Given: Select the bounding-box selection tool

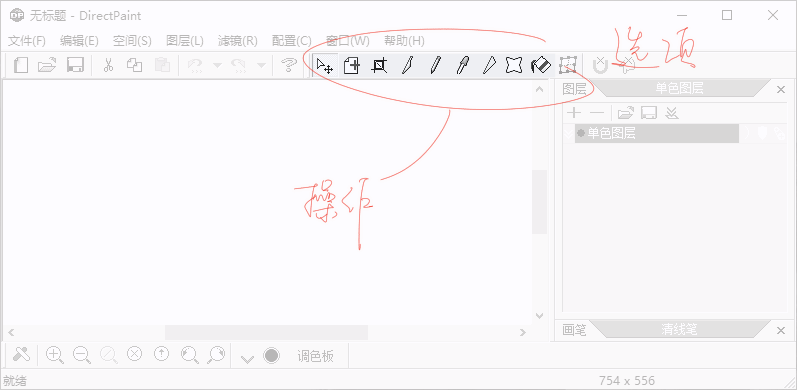Looking at the screenshot, I should (568, 66).
